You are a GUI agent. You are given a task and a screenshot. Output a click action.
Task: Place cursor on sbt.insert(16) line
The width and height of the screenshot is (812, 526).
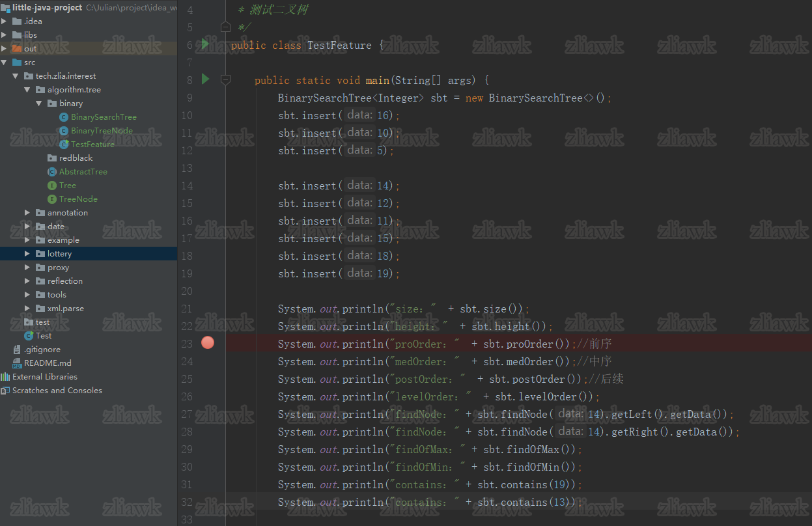tap(339, 115)
